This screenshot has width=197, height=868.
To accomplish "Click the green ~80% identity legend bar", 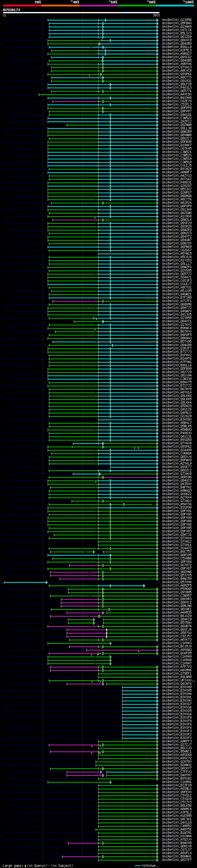I will pyautogui.click(x=137, y=6).
